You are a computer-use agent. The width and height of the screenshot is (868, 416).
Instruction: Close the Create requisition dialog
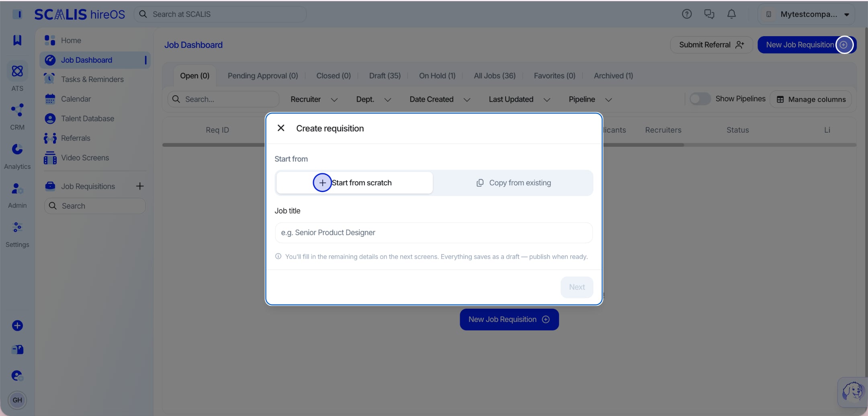[281, 128]
